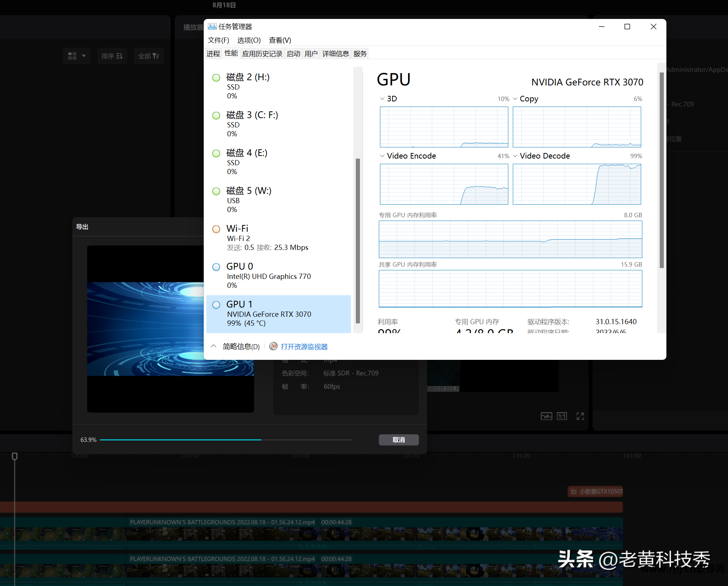Click the export preview thumbnail
The width and height of the screenshot is (728, 586).
click(x=171, y=329)
